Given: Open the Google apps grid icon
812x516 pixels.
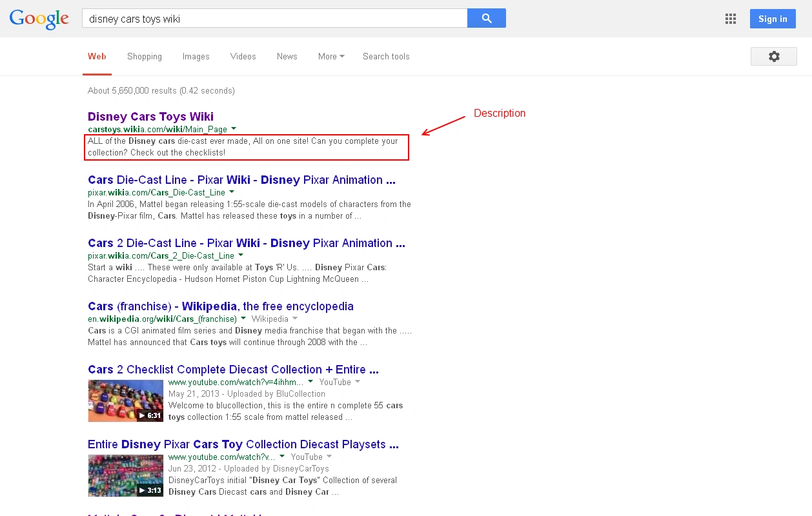Looking at the screenshot, I should pyautogui.click(x=731, y=19).
